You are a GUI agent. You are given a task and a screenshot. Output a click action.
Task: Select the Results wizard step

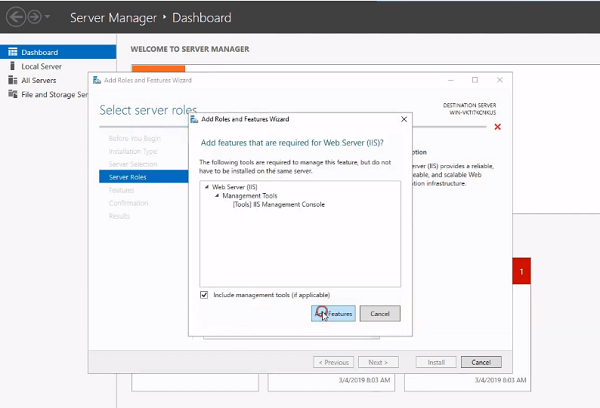[119, 216]
